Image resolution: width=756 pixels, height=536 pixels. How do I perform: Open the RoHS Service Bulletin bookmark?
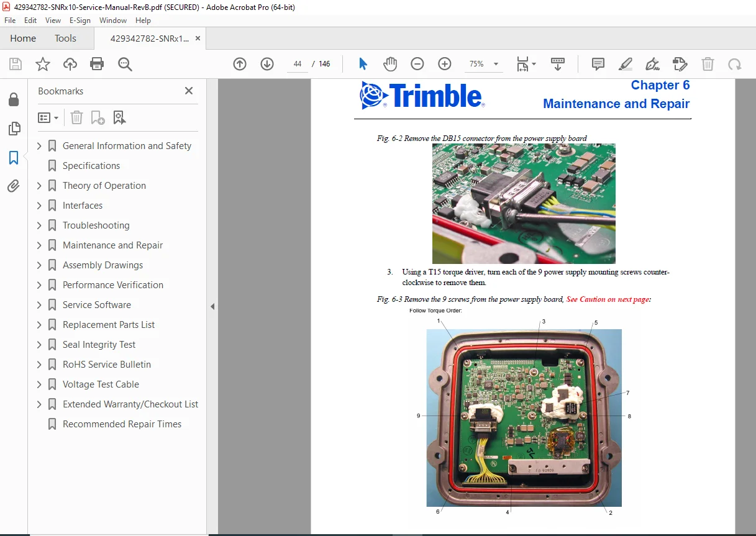pyautogui.click(x=107, y=365)
